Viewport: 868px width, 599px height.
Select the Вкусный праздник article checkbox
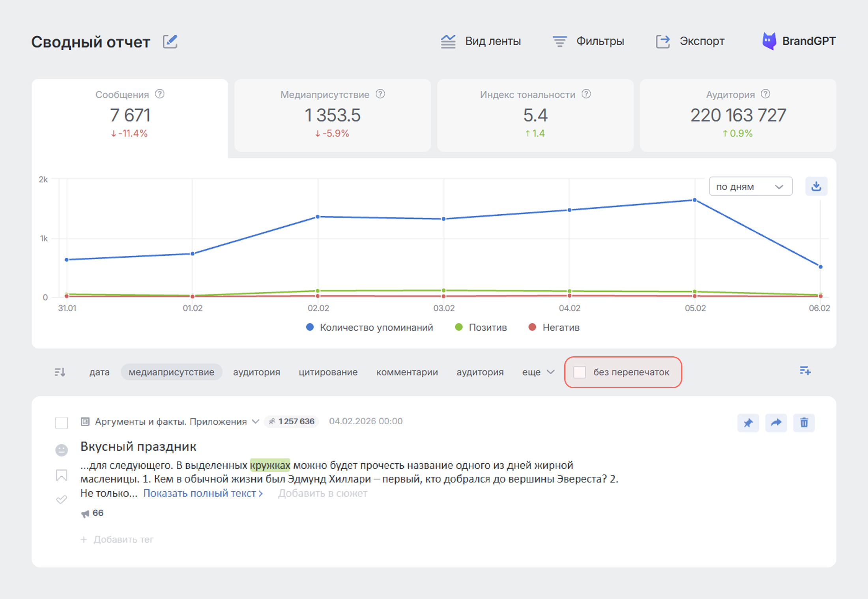click(x=62, y=423)
